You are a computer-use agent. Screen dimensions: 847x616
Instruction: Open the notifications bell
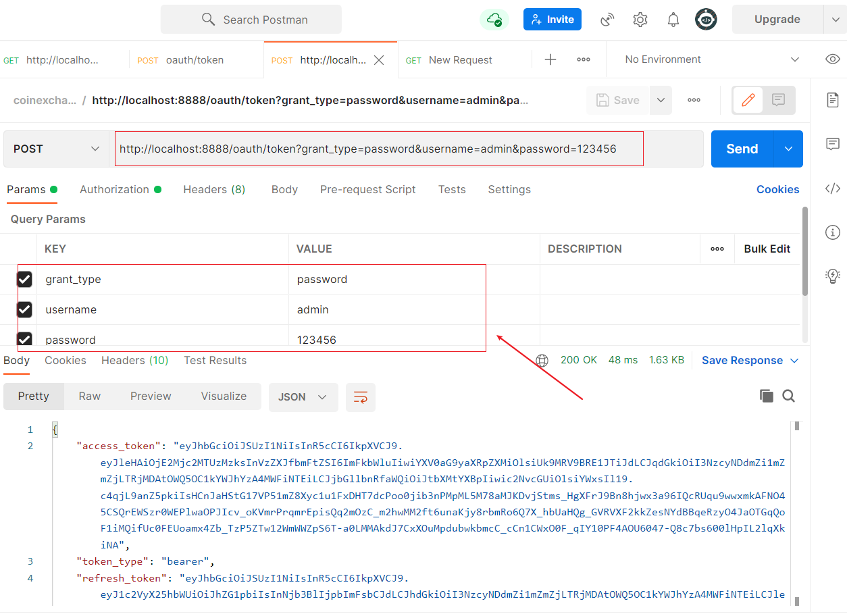click(673, 20)
